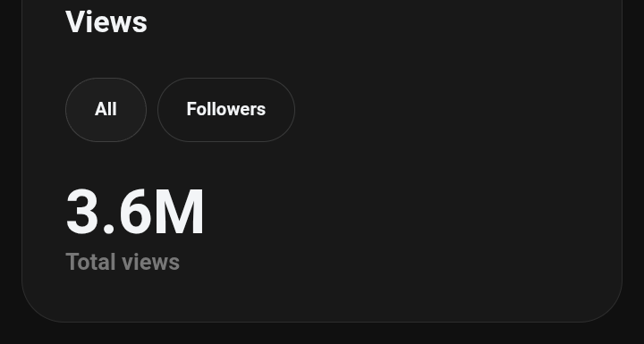Viewport: 644px width, 344px height.
Task: Click the gray Total views caption
Action: (x=123, y=262)
